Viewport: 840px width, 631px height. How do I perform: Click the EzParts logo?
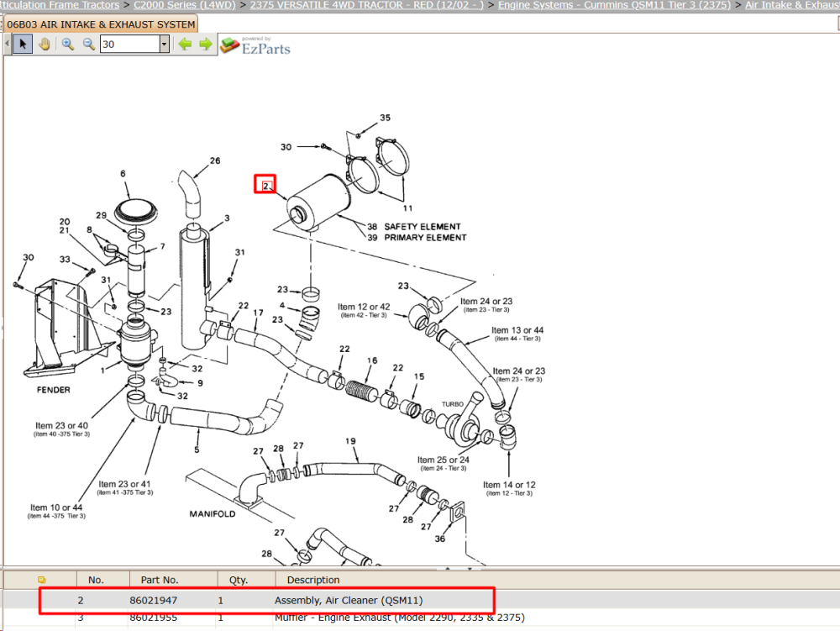pyautogui.click(x=255, y=45)
